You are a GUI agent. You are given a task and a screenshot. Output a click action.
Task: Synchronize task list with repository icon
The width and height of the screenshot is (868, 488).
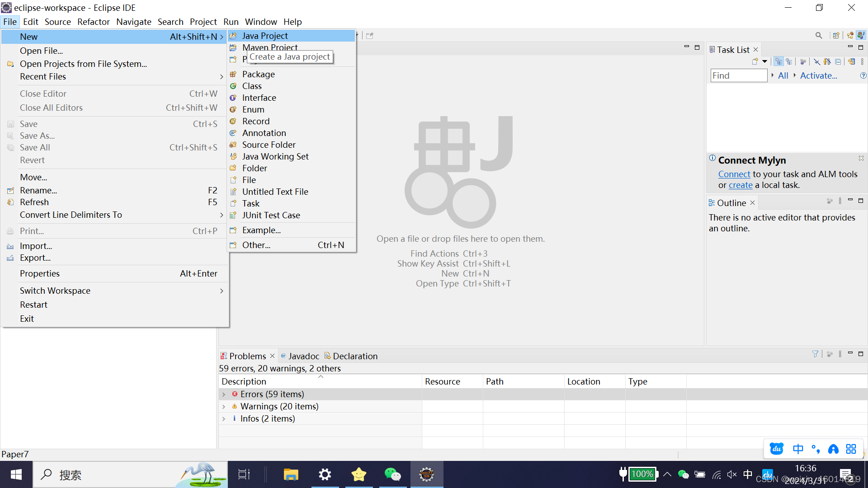[852, 61]
